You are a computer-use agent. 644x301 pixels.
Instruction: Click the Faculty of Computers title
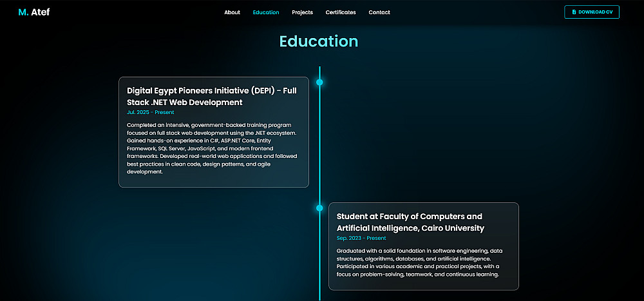pos(410,222)
